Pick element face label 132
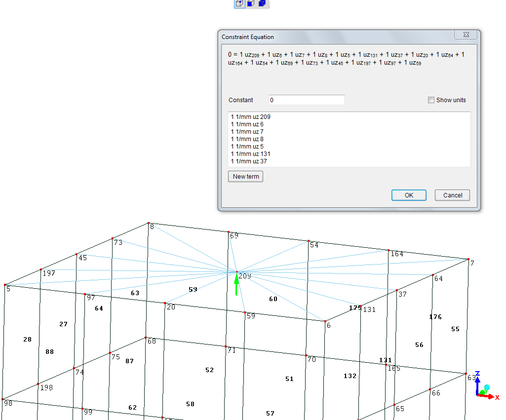This screenshot has width=506, height=420. [x=350, y=376]
